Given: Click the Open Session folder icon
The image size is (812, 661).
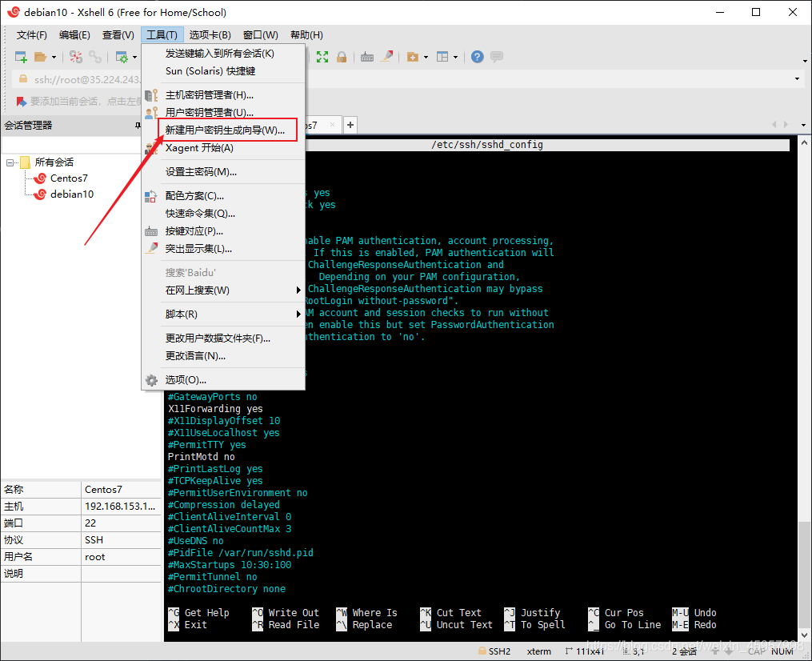Looking at the screenshot, I should 40,57.
